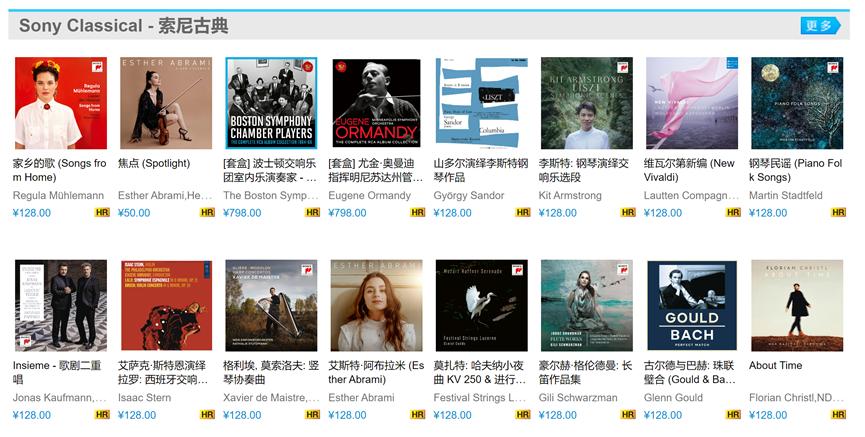The height and width of the screenshot is (437, 865).
Task: Click the HR badge under Spotlight album
Action: pyautogui.click(x=207, y=212)
